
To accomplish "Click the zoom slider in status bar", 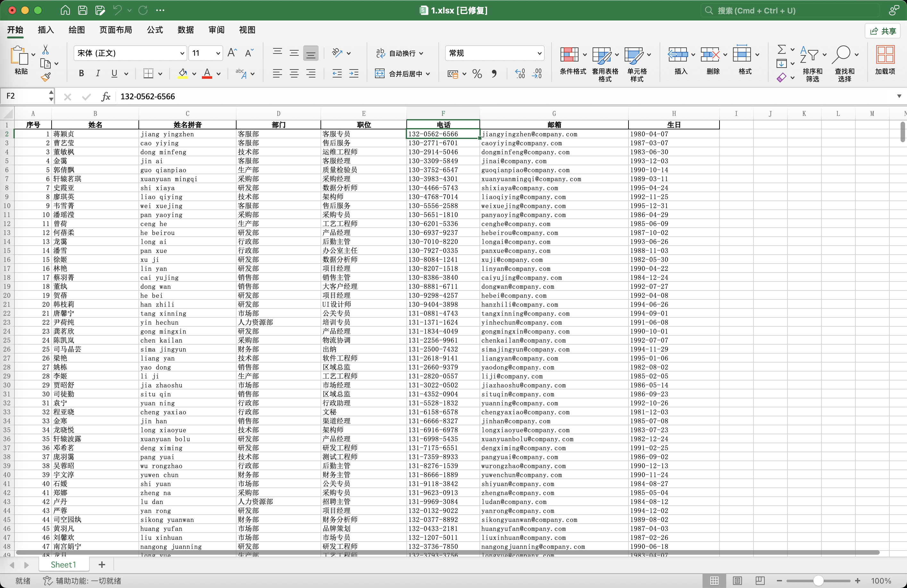I will click(x=818, y=580).
